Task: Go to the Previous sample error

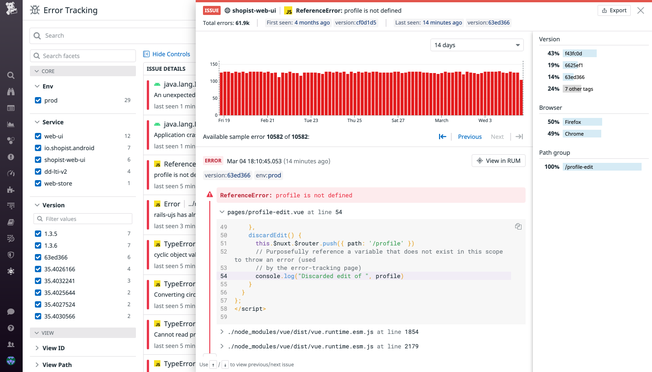Action: (469, 136)
